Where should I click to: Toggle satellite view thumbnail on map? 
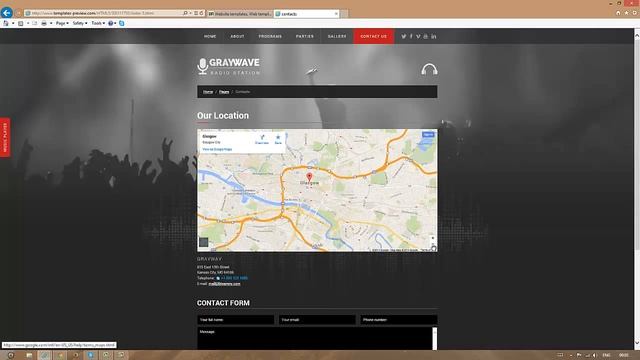point(204,242)
